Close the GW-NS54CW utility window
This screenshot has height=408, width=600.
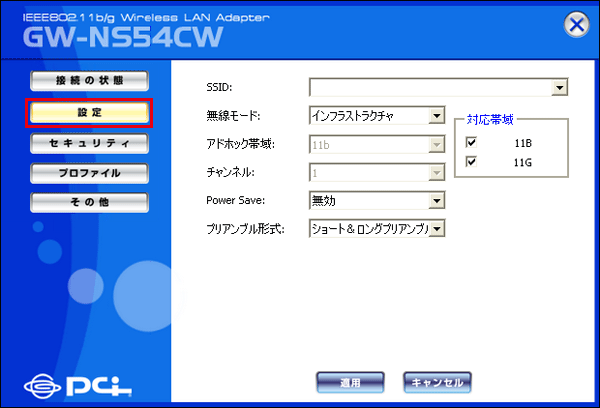(576, 24)
